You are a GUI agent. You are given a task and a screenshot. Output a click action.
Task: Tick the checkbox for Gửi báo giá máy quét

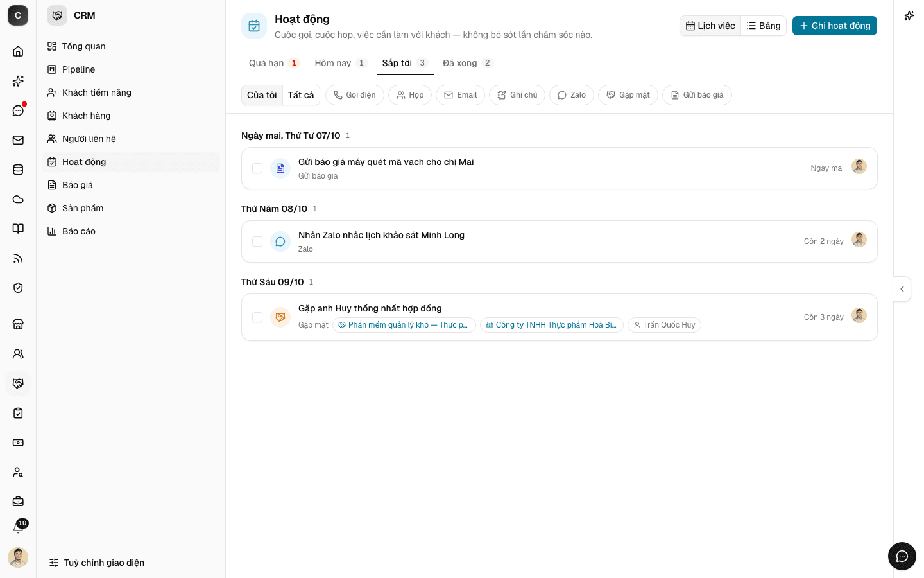point(257,168)
